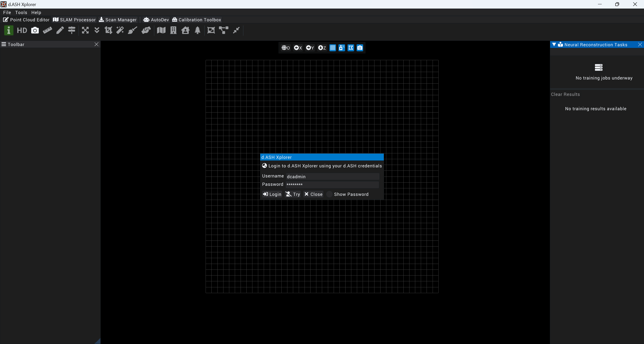Click the blue resize corner of Toolbar panel

click(98, 341)
